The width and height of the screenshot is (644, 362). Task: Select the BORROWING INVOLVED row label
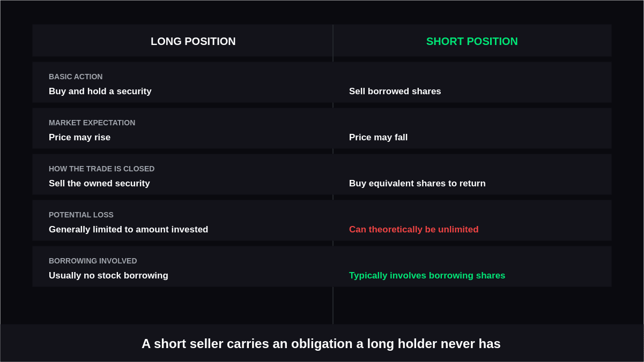(x=93, y=261)
